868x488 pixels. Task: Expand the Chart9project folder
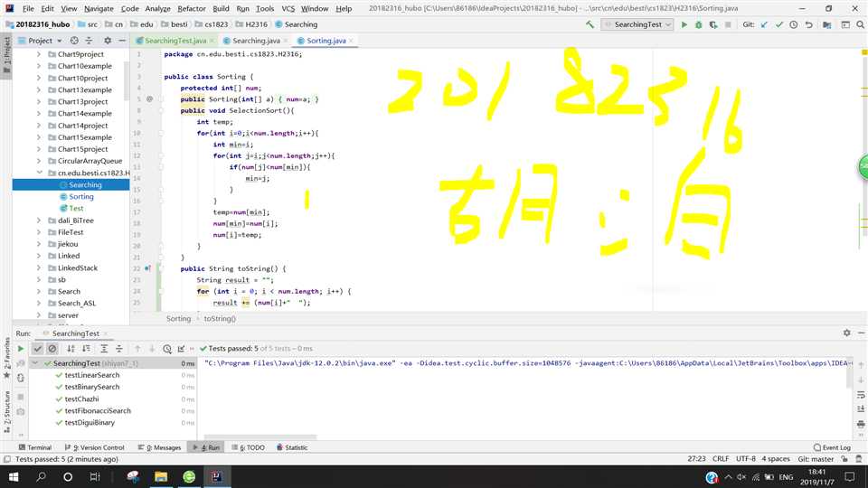[x=39, y=54]
